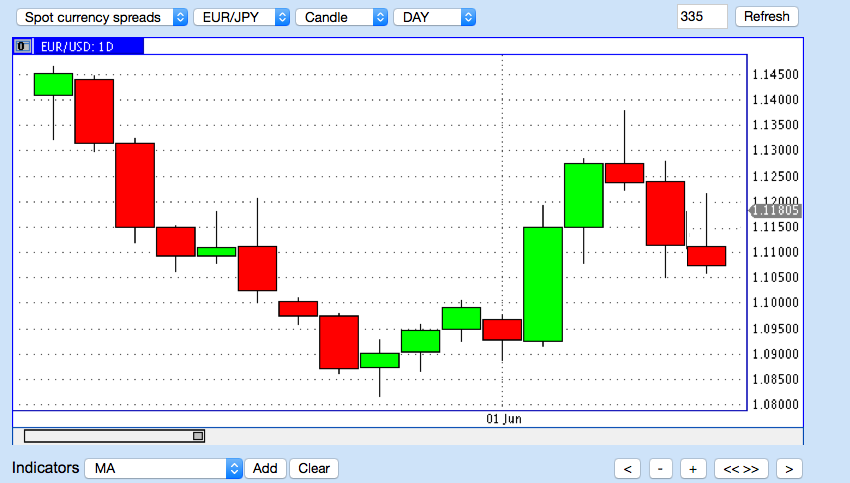Click the zoom in + button
Image resolution: width=850 pixels, height=483 pixels.
693,469
